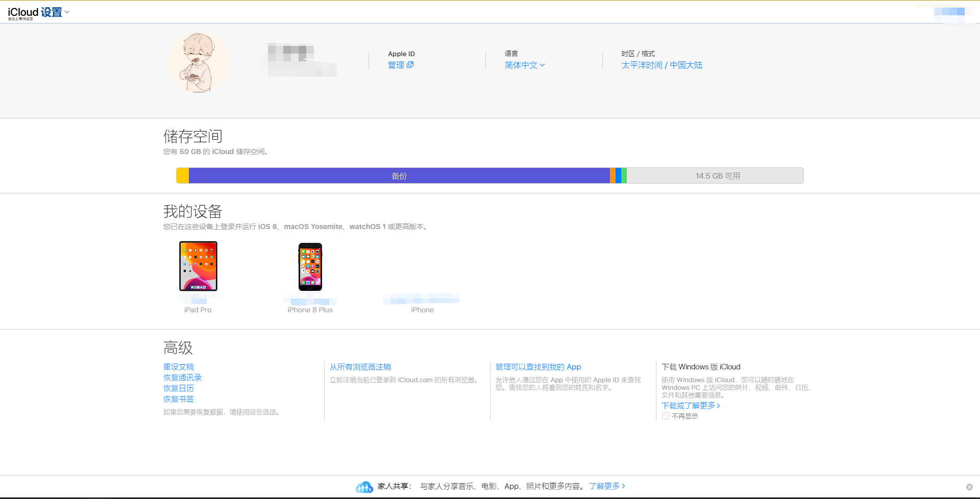Viewport: 980px width, 499px height.
Task: Dismiss the Family Sharing banner
Action: [969, 487]
